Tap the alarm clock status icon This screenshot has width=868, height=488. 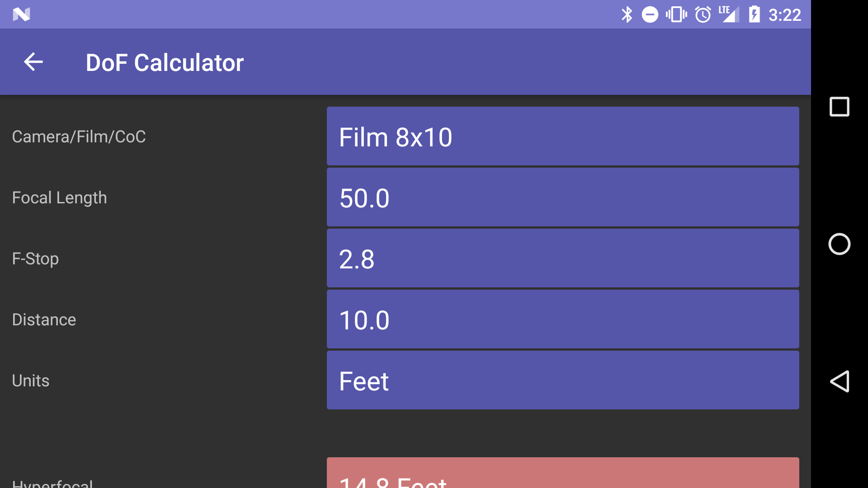pyautogui.click(x=702, y=14)
